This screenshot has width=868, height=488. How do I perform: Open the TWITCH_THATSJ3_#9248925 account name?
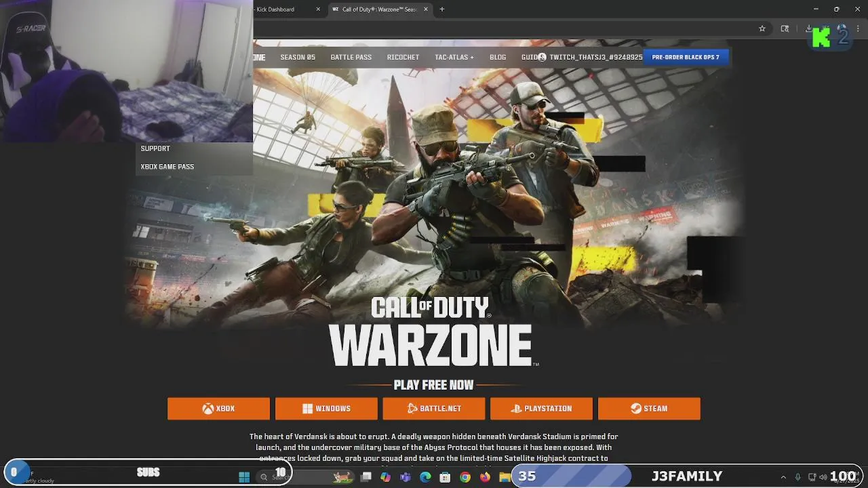pos(596,58)
